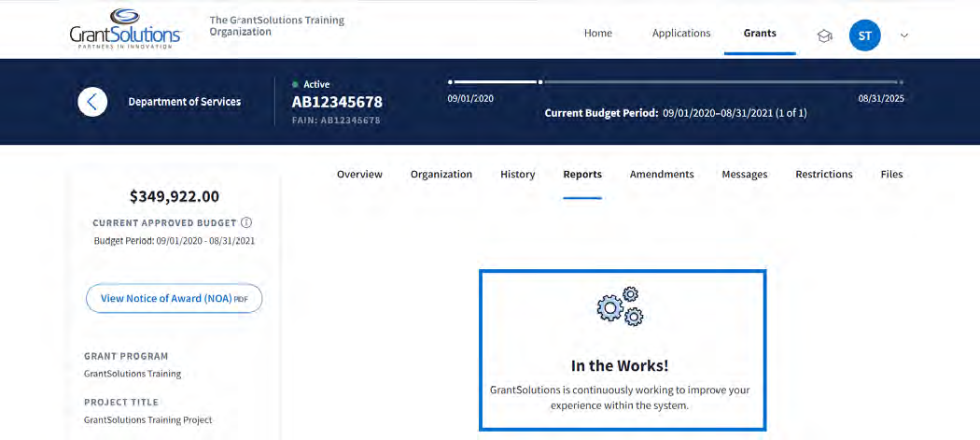
Task: Click the budget info icon
Action: pos(246,223)
